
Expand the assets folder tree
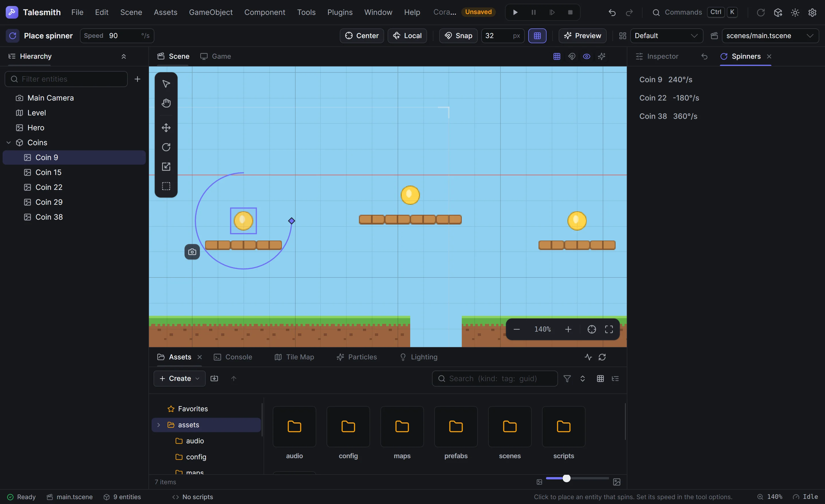(x=159, y=425)
